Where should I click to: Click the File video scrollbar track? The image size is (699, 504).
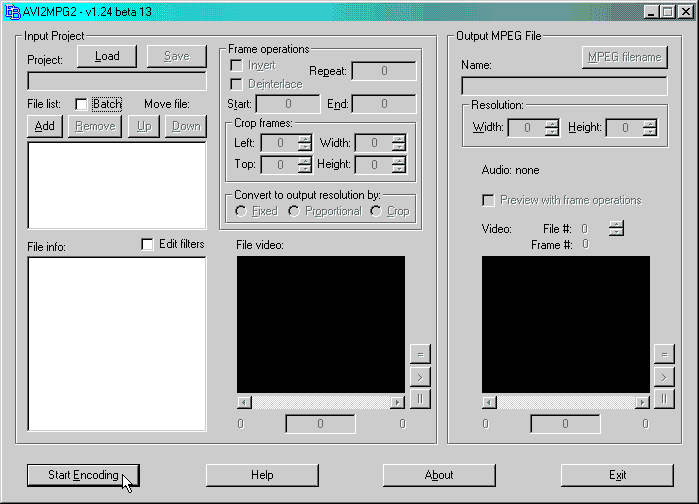click(321, 402)
